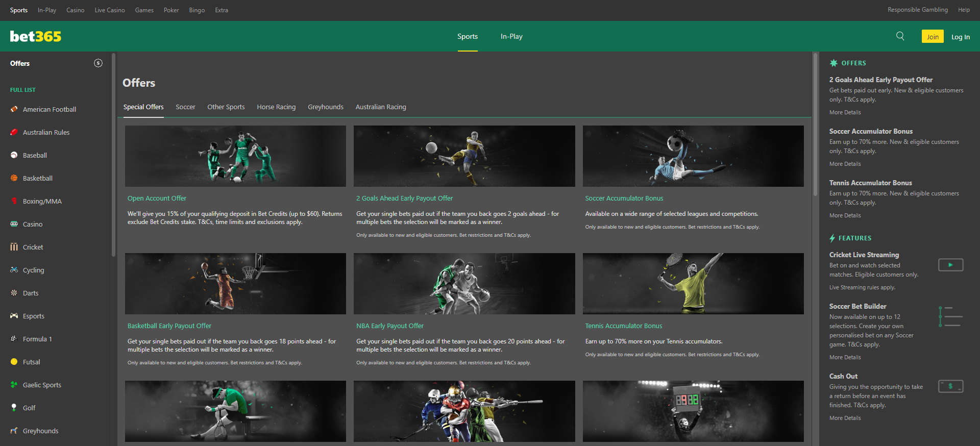Open Extra in the top bar

coord(222,10)
